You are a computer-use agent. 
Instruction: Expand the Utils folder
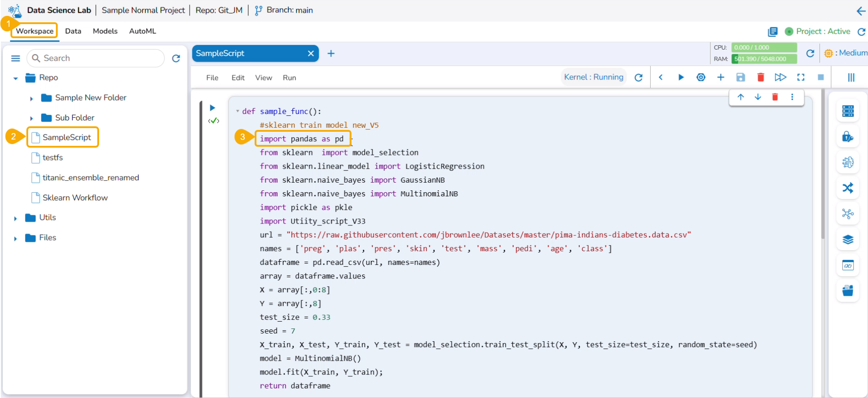[x=15, y=218]
